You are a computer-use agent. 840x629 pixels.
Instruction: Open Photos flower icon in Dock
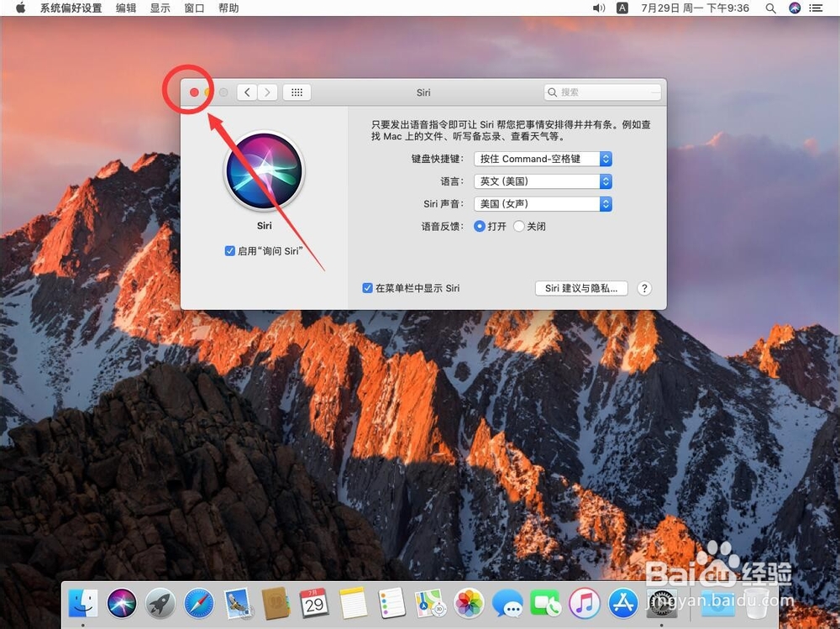coord(469,603)
